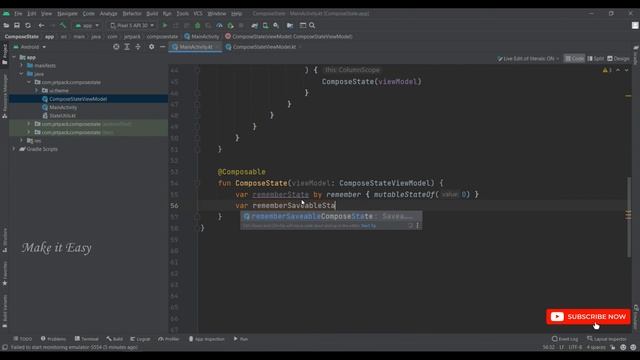Image resolution: width=640 pixels, height=360 pixels.
Task: Open the Android project view dropdown
Action: 30,47
